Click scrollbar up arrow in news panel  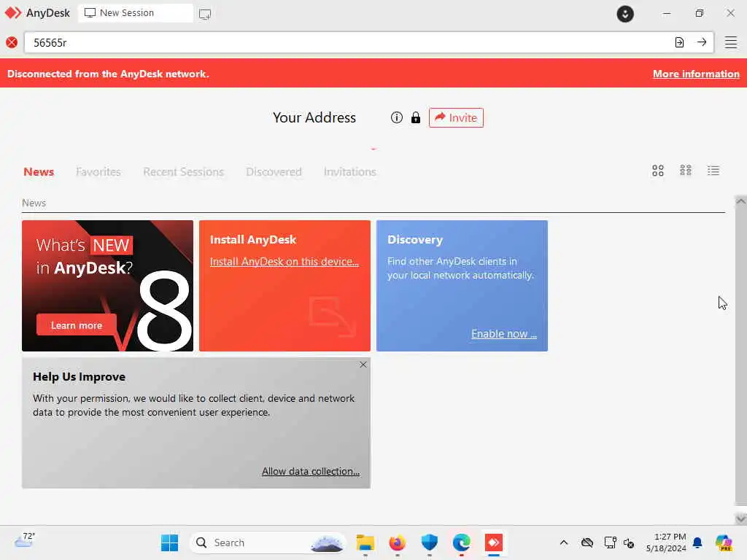click(740, 201)
